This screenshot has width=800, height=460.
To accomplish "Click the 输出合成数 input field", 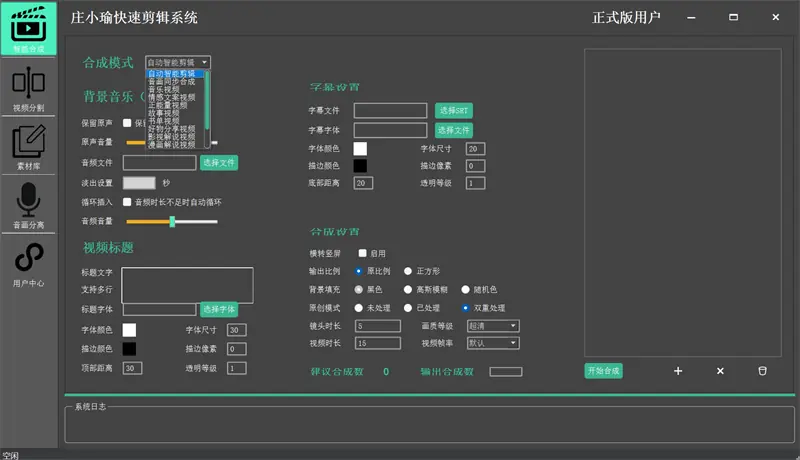I will [x=506, y=372].
